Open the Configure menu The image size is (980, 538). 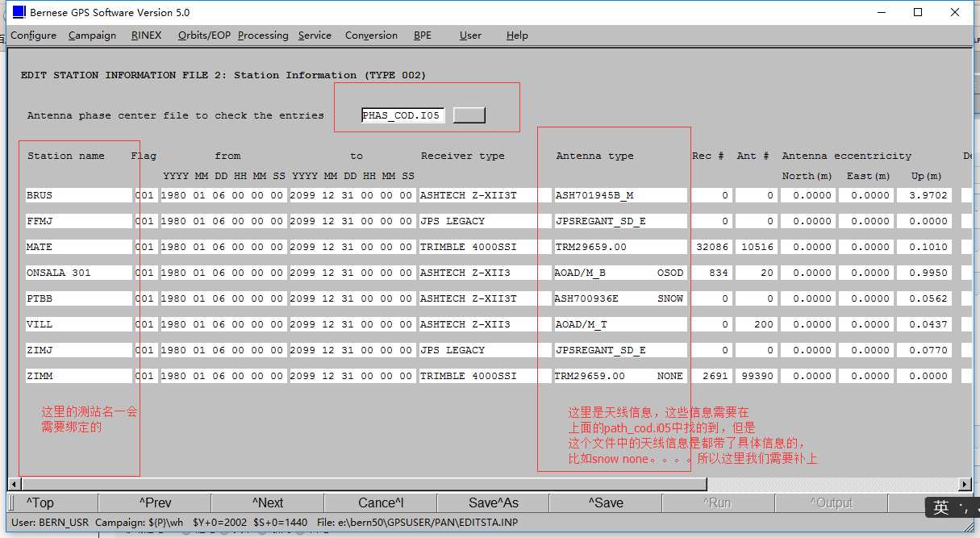coord(33,35)
